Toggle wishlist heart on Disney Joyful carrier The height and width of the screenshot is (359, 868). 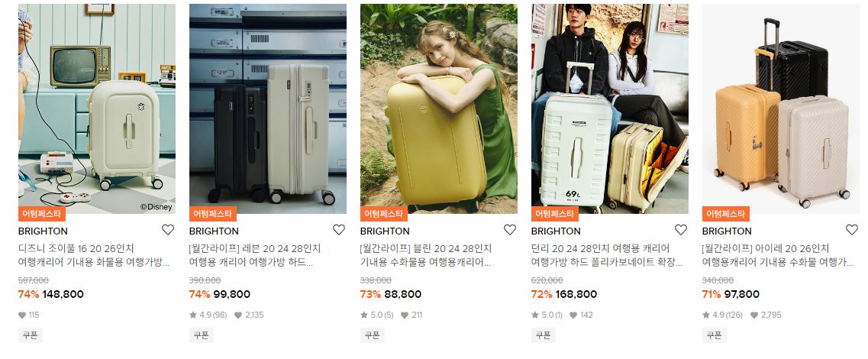(x=168, y=230)
